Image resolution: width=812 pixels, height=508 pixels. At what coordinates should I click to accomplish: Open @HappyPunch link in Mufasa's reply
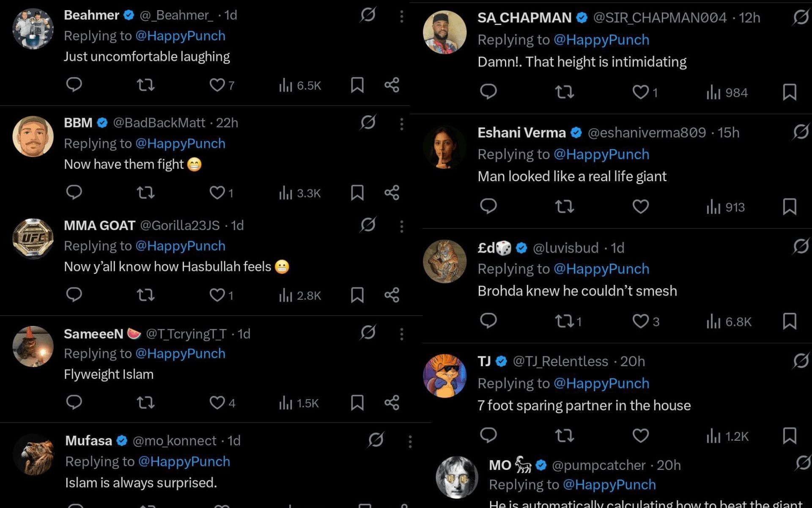(184, 461)
